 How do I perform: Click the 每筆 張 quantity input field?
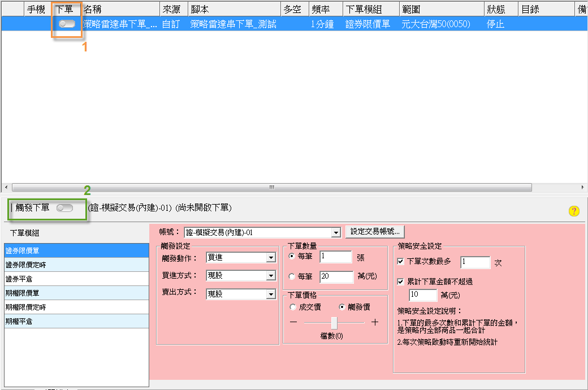335,257
